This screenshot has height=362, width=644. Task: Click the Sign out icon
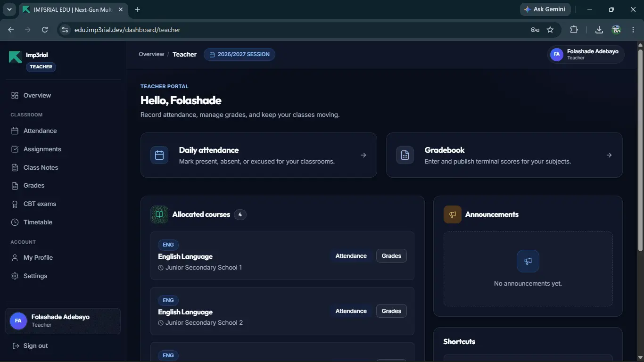[x=16, y=346]
